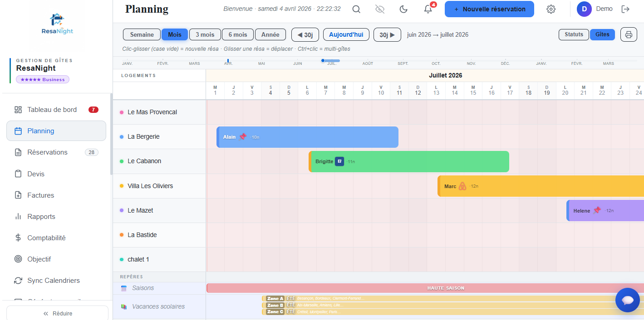Switch to 3 mois view

point(205,34)
